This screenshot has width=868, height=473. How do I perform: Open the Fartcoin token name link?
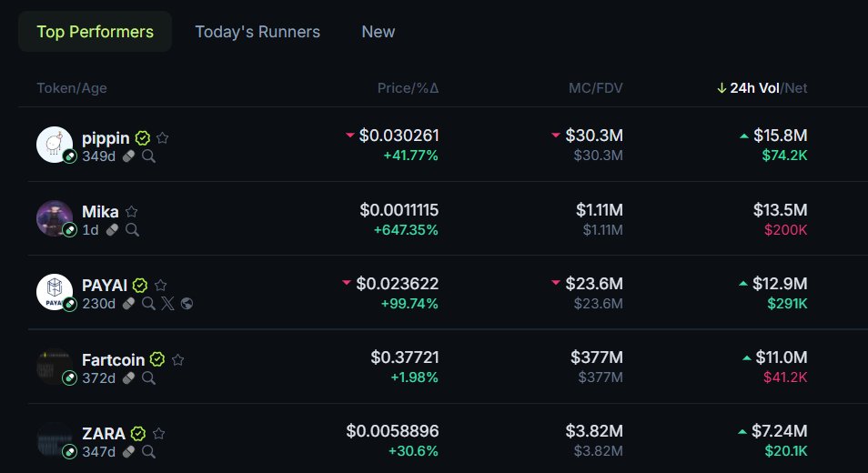[114, 359]
